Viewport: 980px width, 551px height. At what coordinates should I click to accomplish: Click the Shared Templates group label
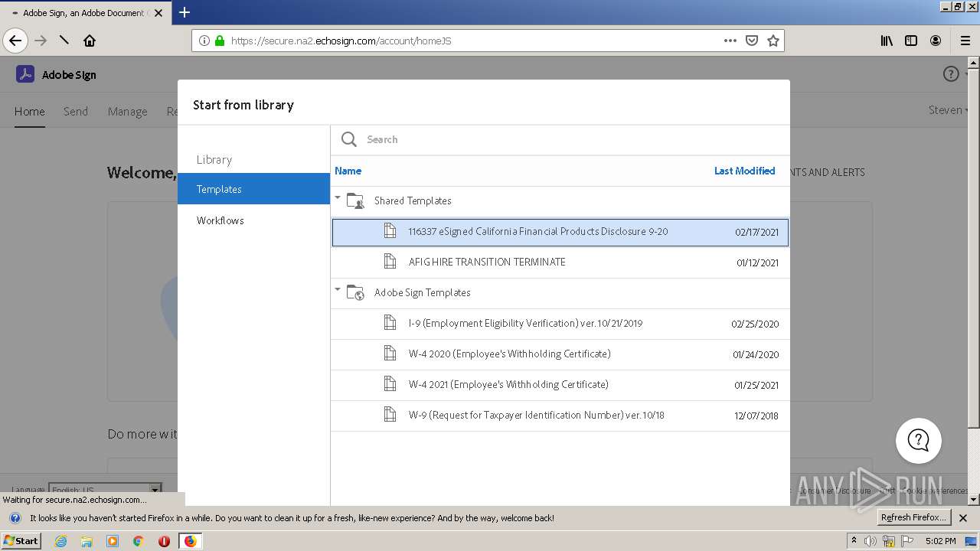[413, 201]
